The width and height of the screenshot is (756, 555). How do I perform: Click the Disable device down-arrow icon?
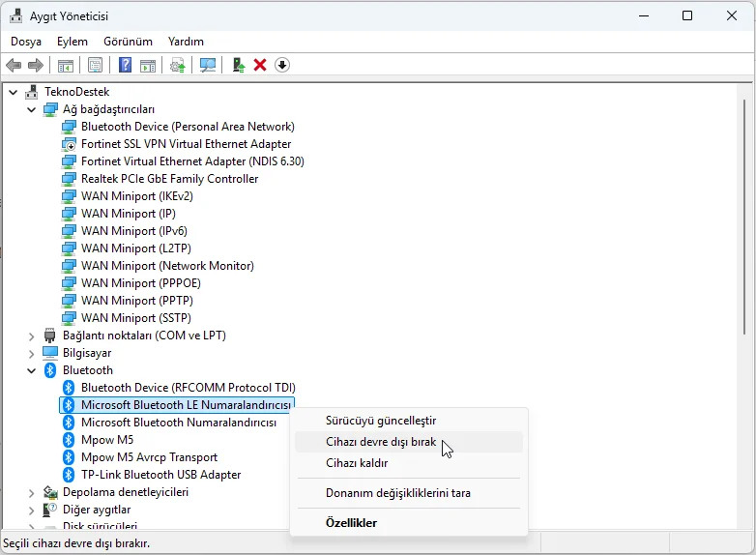point(282,65)
